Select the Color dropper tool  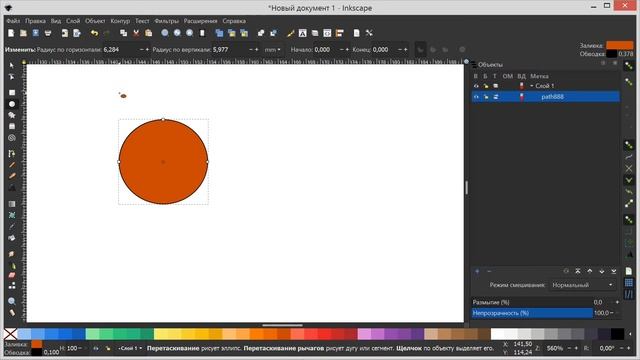[12, 227]
